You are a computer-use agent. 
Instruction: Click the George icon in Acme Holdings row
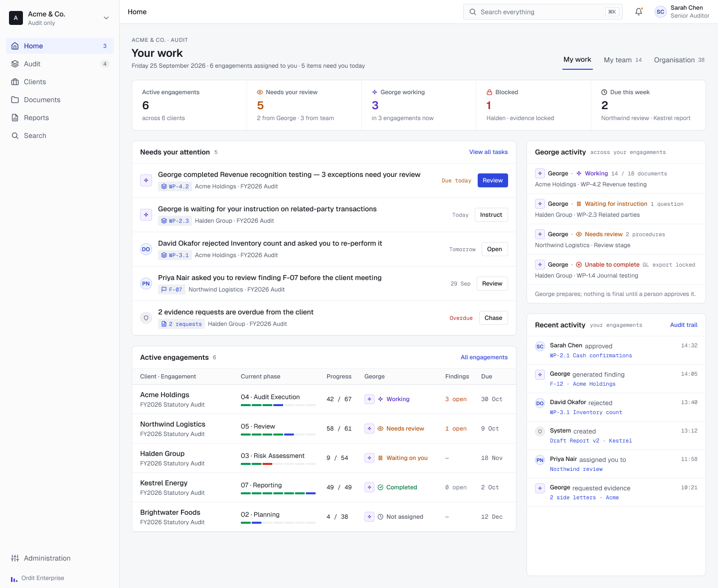click(x=369, y=399)
